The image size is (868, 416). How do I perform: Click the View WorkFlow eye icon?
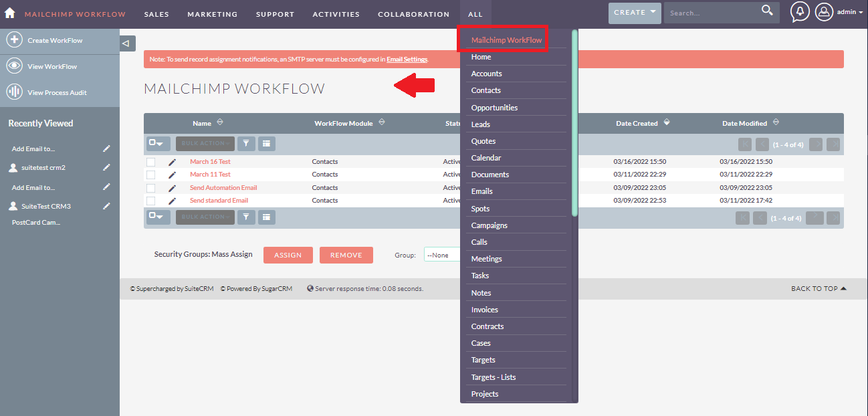(x=15, y=66)
